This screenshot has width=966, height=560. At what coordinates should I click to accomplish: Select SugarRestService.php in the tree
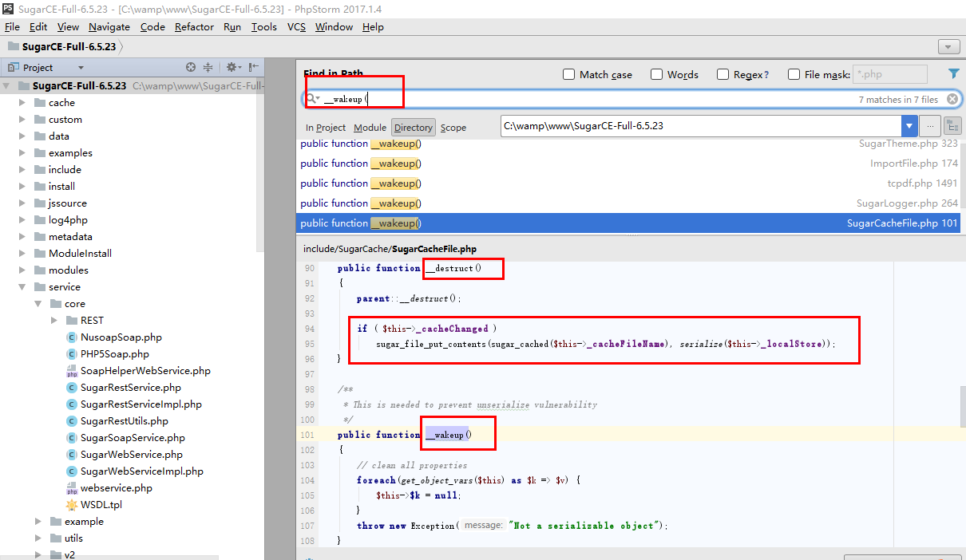click(131, 388)
